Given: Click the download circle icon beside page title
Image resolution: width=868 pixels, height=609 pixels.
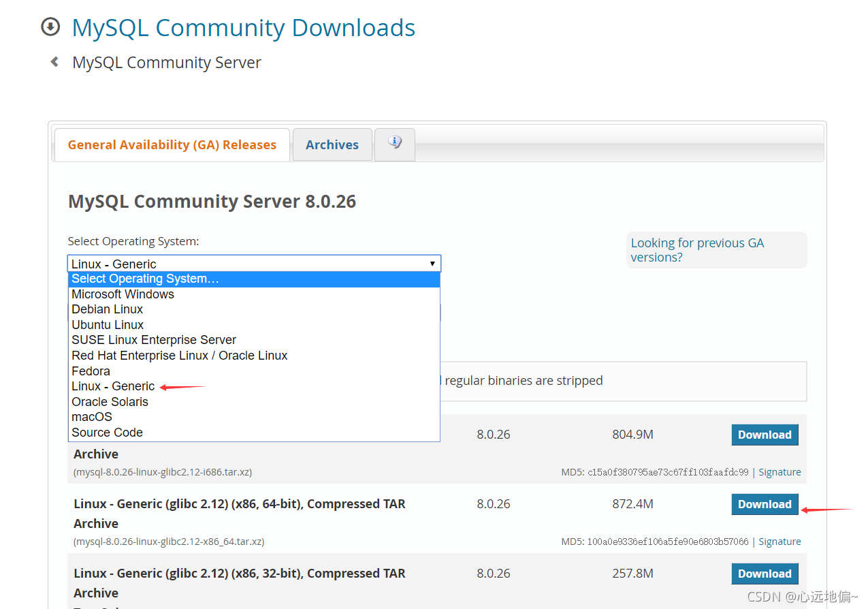Looking at the screenshot, I should [x=50, y=27].
